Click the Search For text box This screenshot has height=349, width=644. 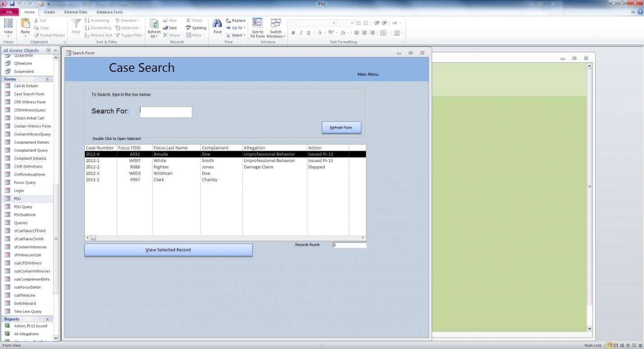coord(166,112)
